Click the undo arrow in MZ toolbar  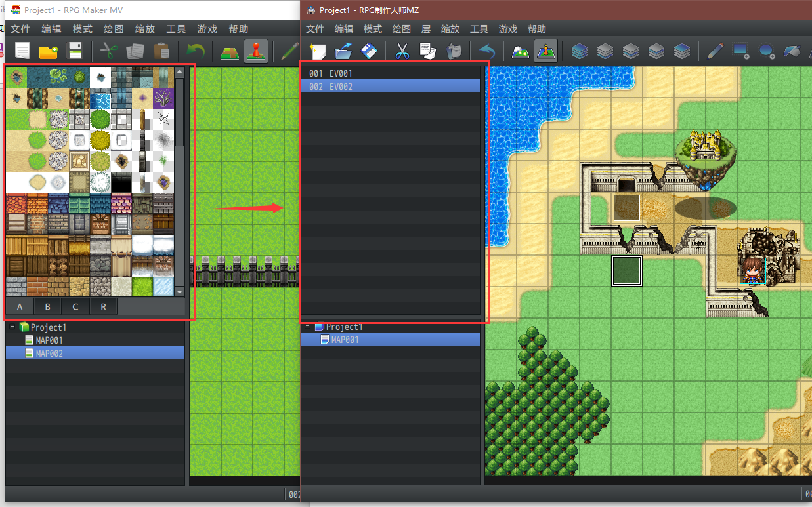(x=486, y=51)
